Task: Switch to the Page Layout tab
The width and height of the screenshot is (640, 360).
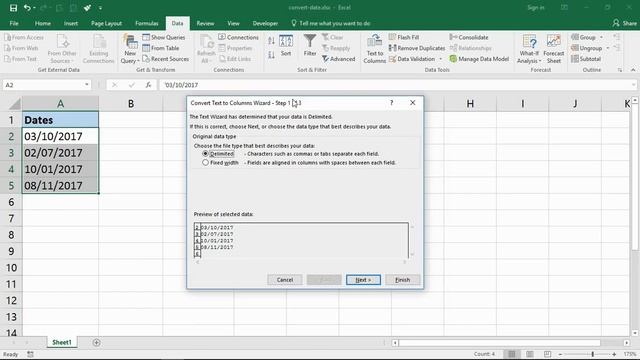Action: coord(106,23)
